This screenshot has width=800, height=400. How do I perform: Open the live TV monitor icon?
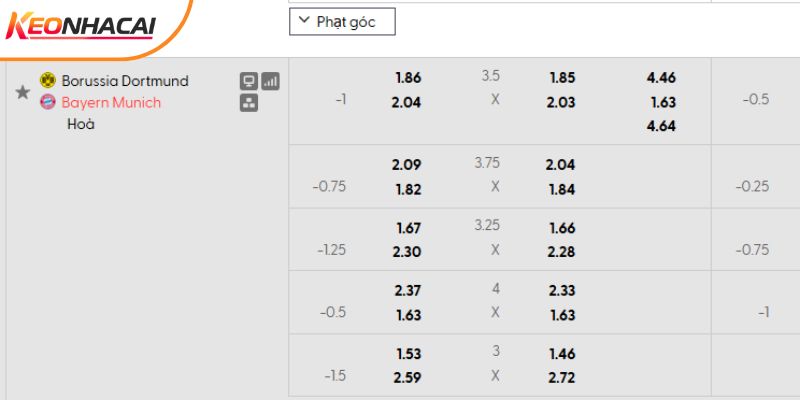pyautogui.click(x=249, y=81)
